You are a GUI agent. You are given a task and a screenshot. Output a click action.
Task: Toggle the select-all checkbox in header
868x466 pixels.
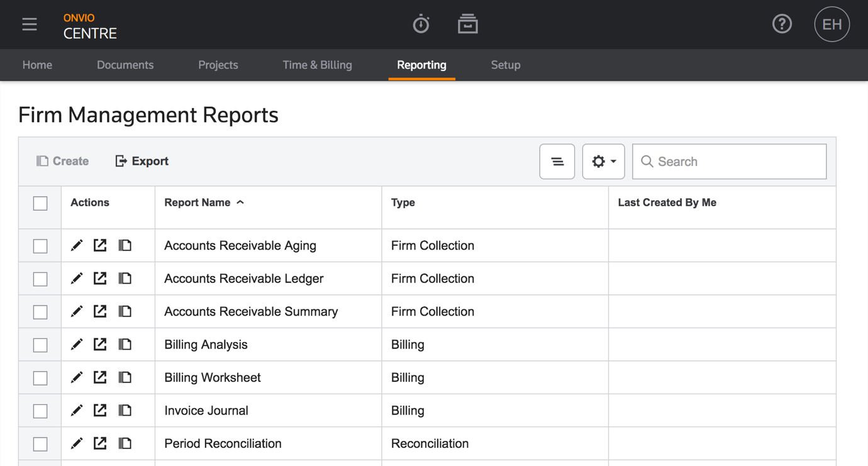click(40, 203)
